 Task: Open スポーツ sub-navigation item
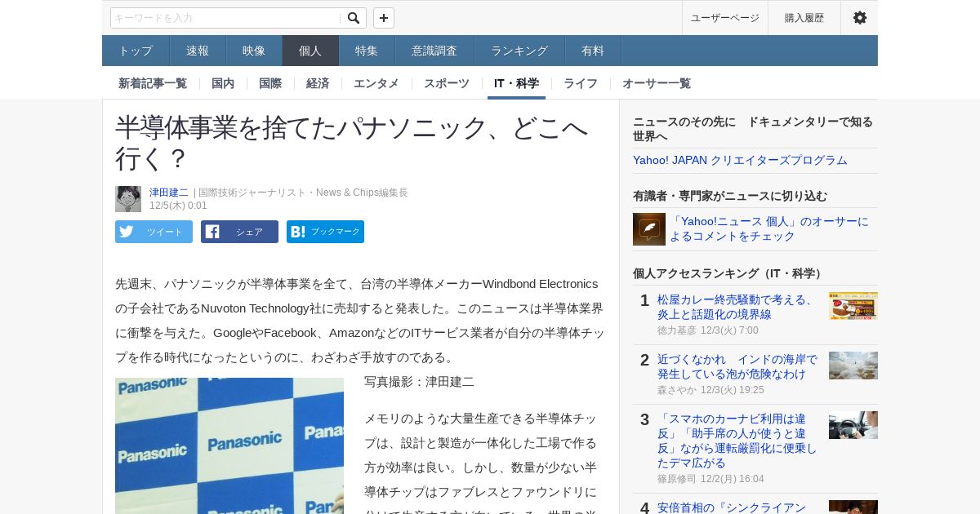(x=447, y=83)
